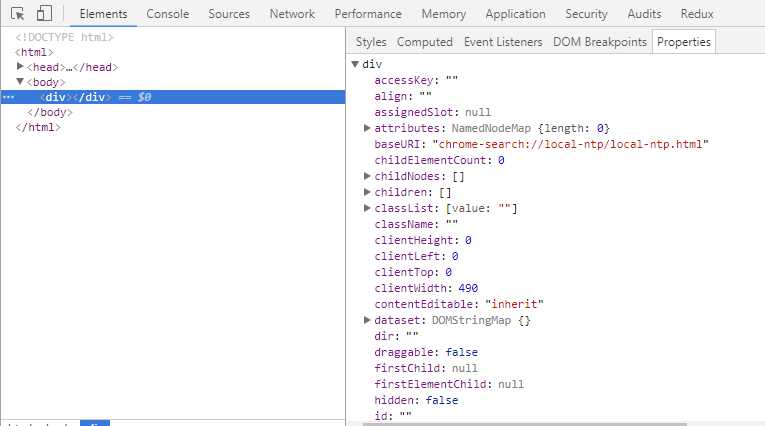Viewport: 765px width, 426px height.
Task: Click the firstChild null row
Action: coord(426,368)
